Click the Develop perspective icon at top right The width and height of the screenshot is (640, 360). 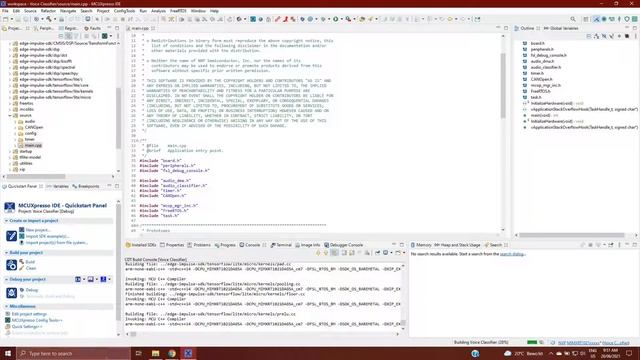point(596,19)
